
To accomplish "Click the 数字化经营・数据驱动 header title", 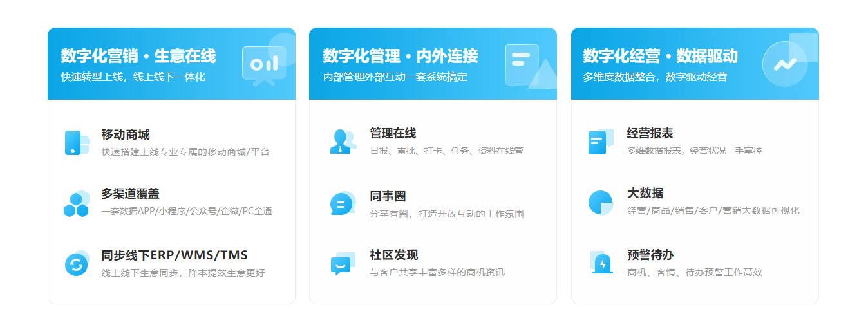I will pyautogui.click(x=661, y=56).
